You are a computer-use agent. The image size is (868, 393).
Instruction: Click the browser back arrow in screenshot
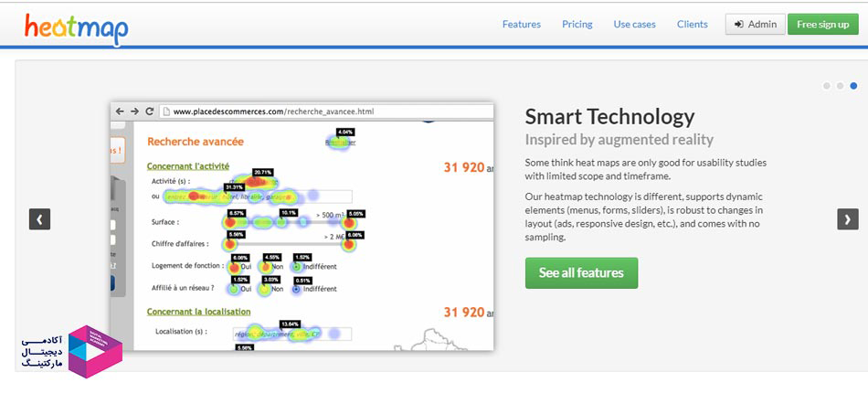point(120,112)
